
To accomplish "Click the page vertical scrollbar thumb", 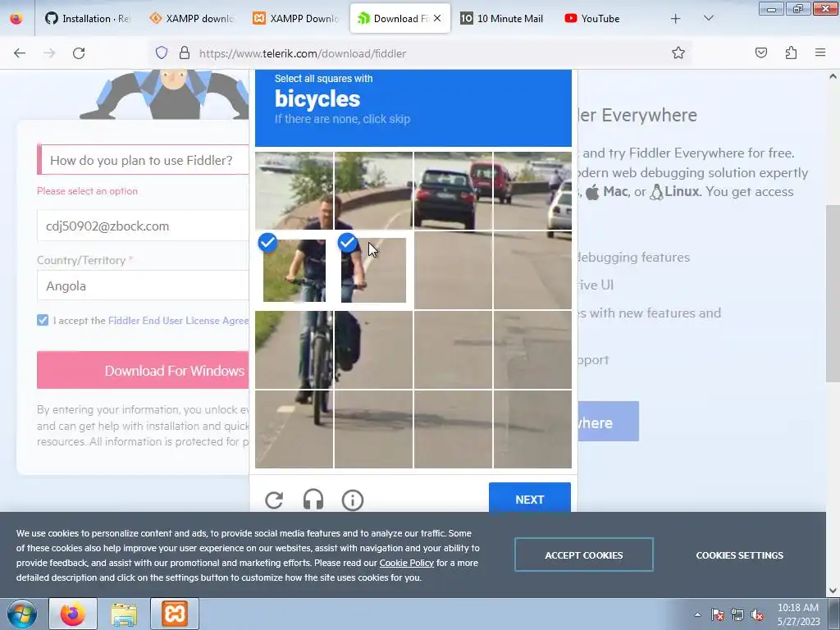I will tap(833, 293).
